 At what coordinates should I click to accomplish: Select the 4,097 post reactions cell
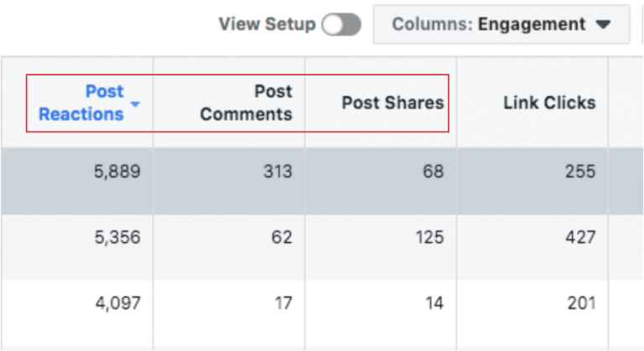click(117, 303)
